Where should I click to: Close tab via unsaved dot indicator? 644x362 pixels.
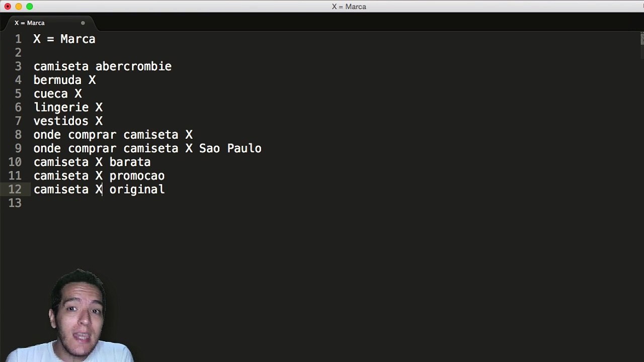[83, 23]
